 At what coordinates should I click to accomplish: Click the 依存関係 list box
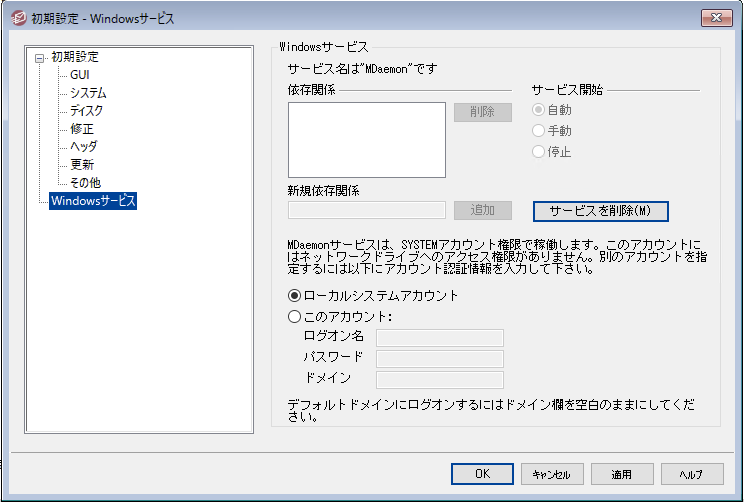366,139
